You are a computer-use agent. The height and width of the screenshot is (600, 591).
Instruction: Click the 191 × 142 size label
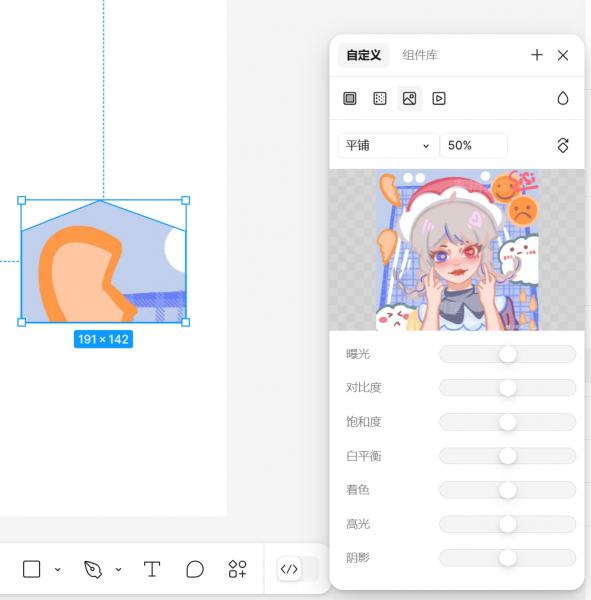coord(103,339)
